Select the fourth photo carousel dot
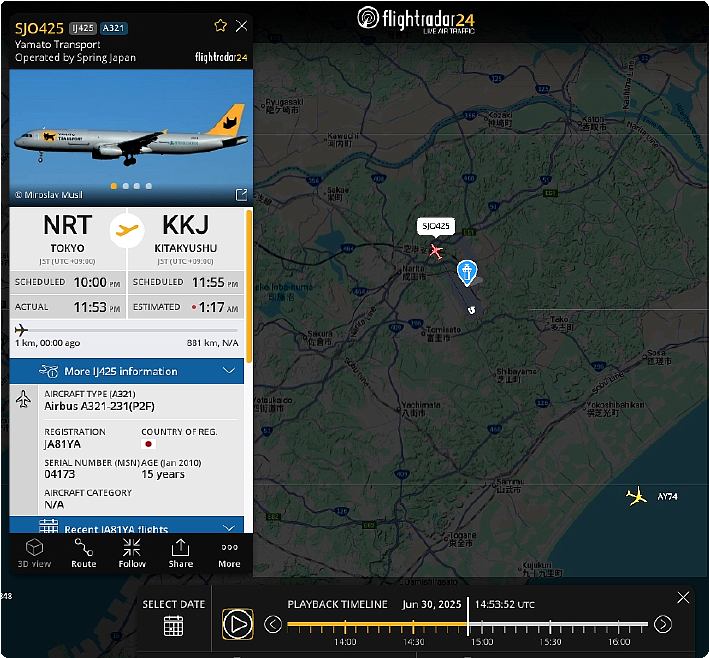This screenshot has width=709, height=658. [x=149, y=186]
